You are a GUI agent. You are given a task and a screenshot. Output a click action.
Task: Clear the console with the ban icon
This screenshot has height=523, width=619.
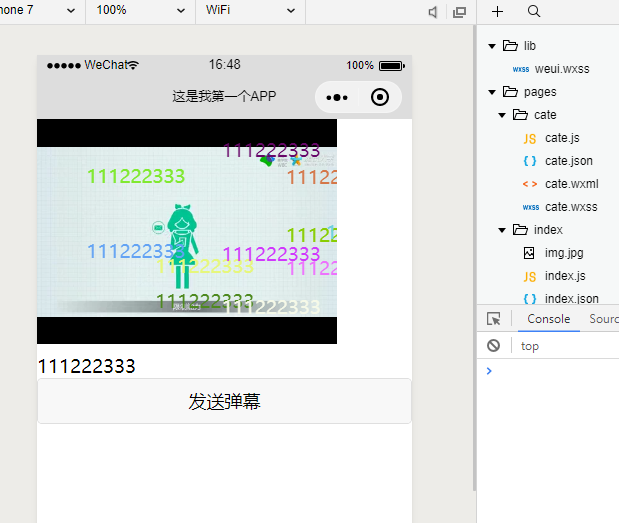pos(494,346)
